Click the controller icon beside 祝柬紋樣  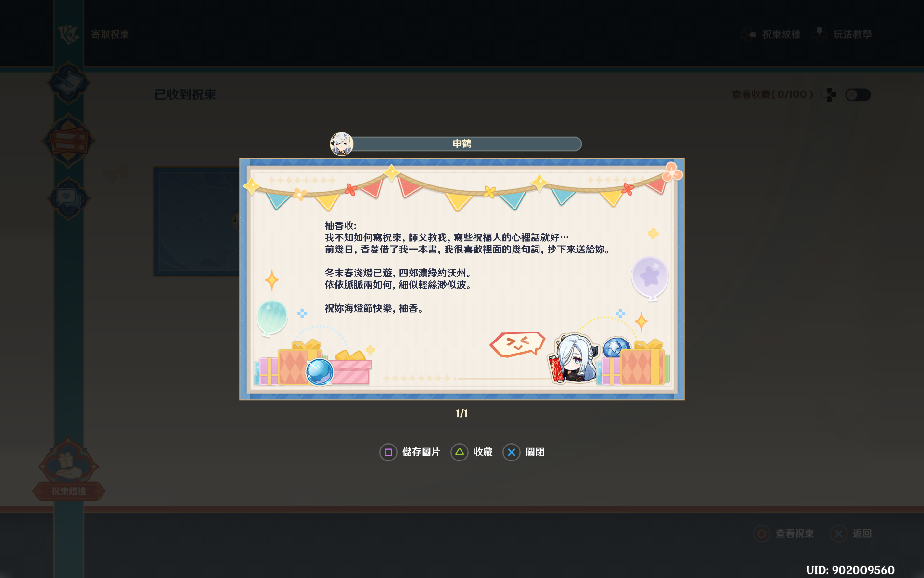pos(748,35)
